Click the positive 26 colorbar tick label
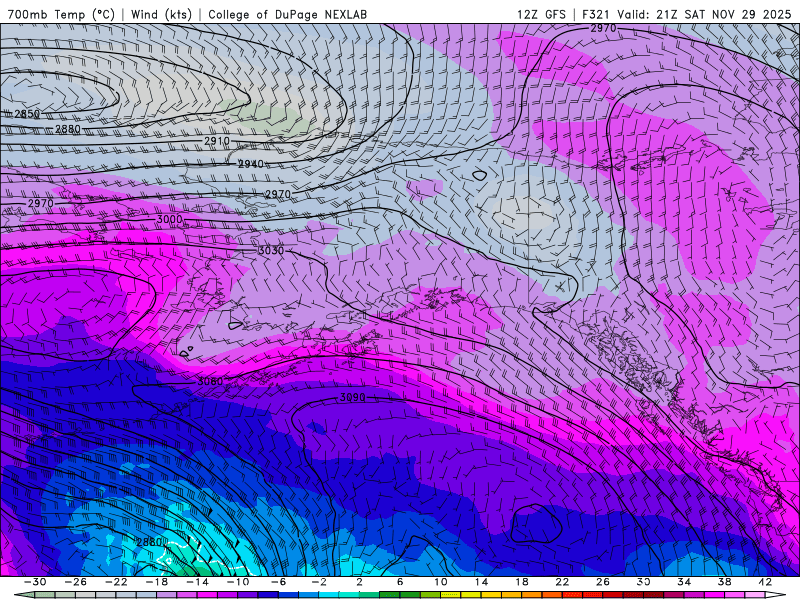Image resolution: width=800 pixels, height=600 pixels. (x=603, y=582)
